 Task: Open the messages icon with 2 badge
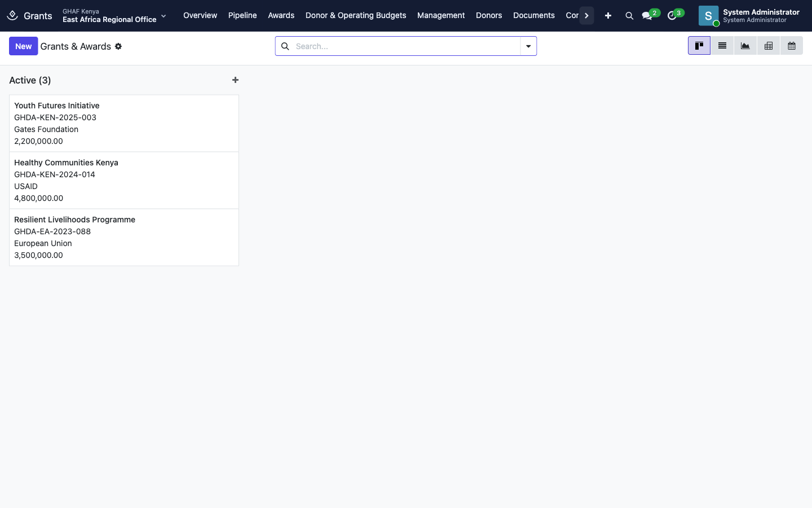[x=650, y=15]
